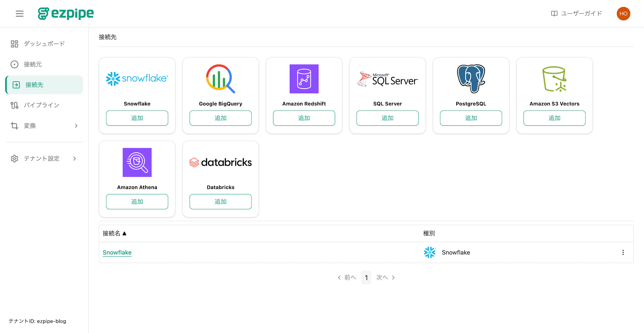This screenshot has height=333, width=644.
Task: Click the Amazon S3 Vectors bucket logo
Action: (x=554, y=79)
